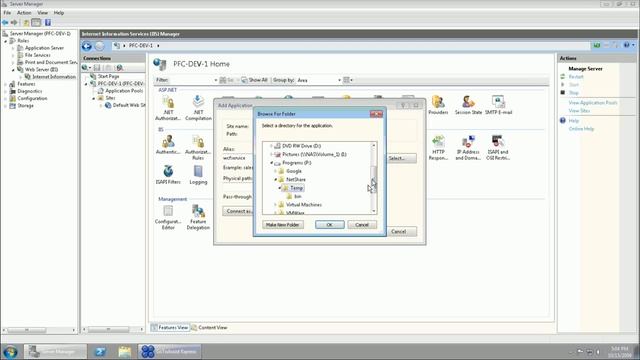Collapse the Web Server (IIS) node
The height and width of the screenshot is (360, 640).
coord(13,70)
